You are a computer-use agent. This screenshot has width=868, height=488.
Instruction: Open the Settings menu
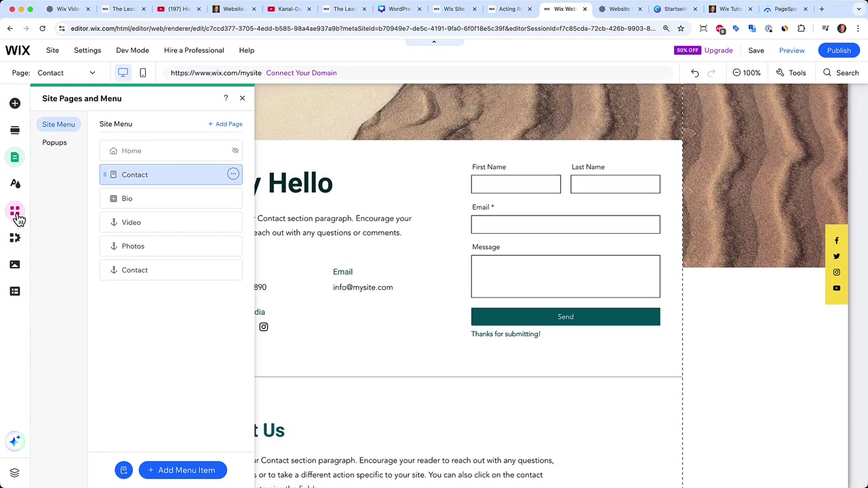(x=87, y=50)
